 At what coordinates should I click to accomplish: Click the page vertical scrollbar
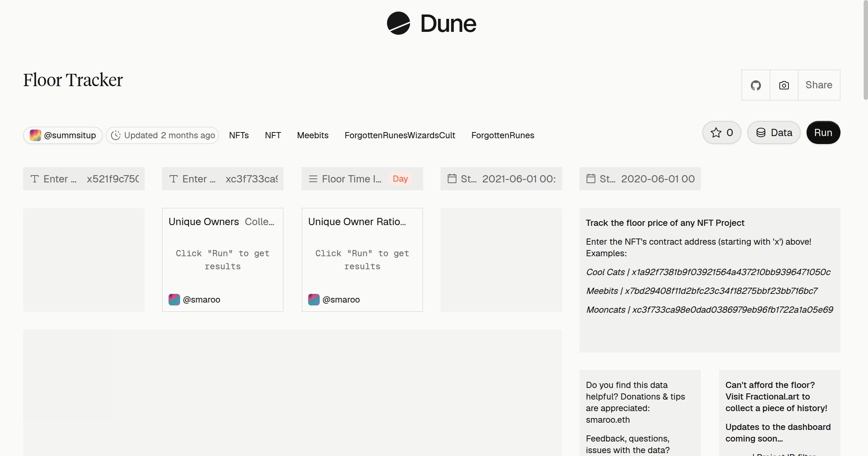tap(865, 50)
